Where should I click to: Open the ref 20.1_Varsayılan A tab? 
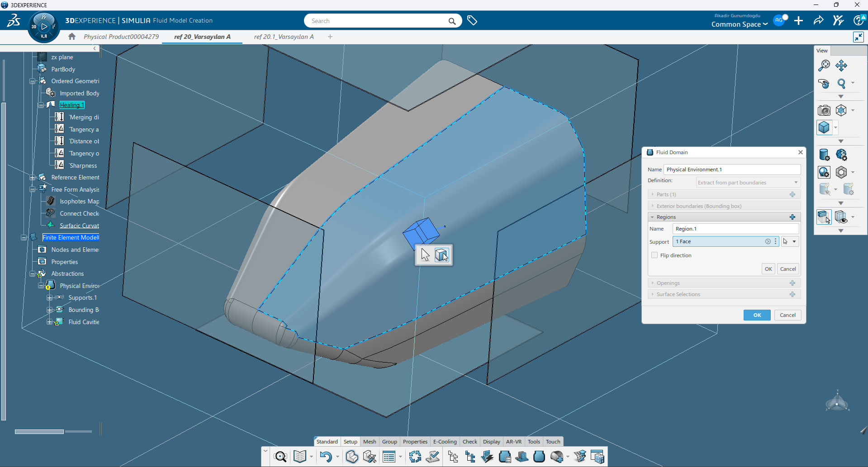coord(284,37)
